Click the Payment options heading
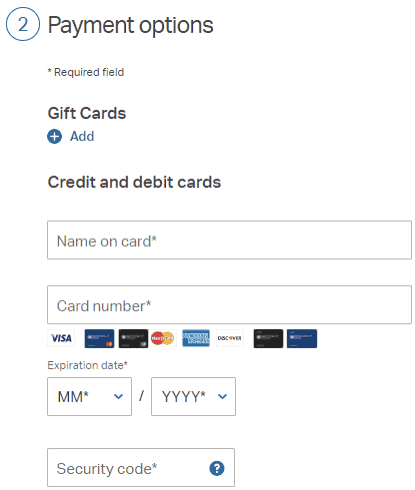 click(131, 25)
